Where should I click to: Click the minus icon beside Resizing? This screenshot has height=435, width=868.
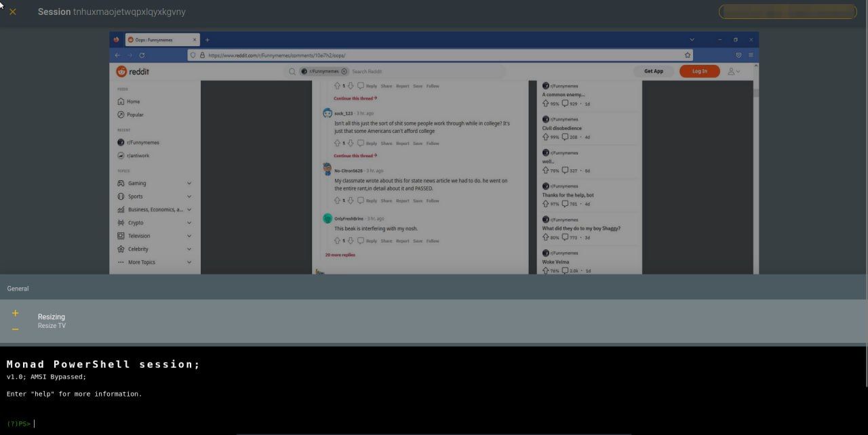15,329
